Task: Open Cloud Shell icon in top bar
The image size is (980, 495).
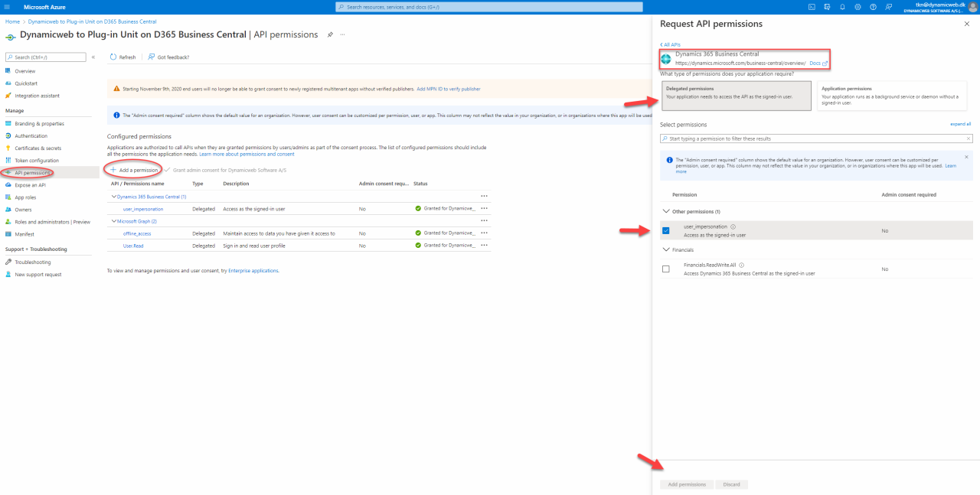Action: tap(812, 7)
